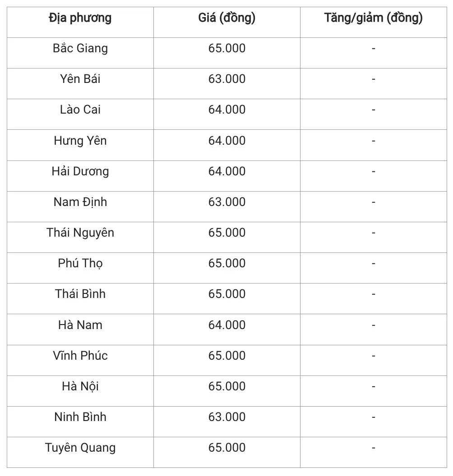
Task: Select the Nam Định cell
Action: (x=80, y=202)
